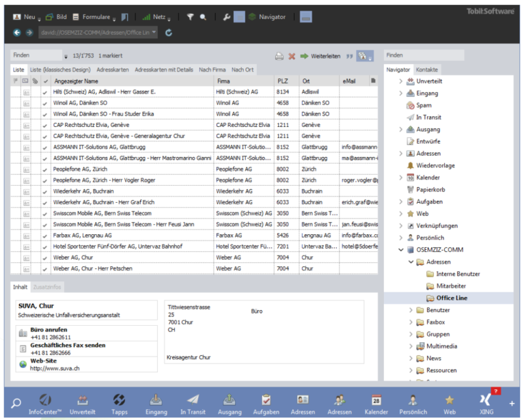Click the bottom bar search magnifier icon

pyautogui.click(x=16, y=404)
